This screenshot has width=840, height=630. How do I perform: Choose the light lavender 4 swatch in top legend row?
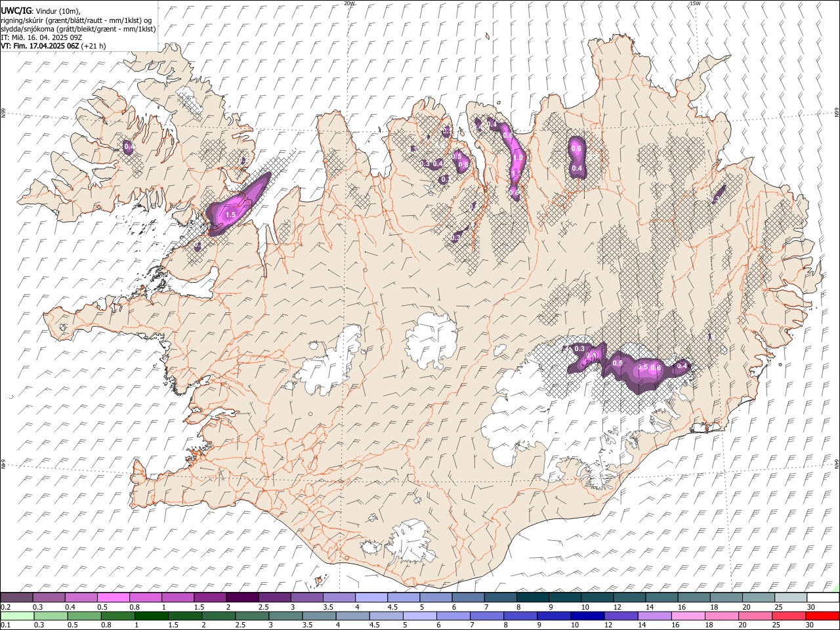pos(371,597)
